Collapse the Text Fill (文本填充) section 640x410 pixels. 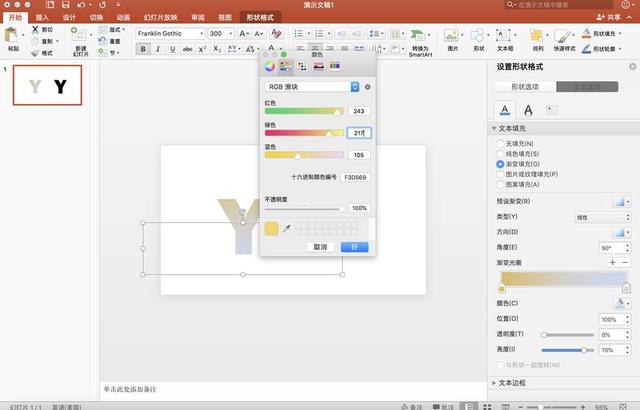pyautogui.click(x=494, y=129)
